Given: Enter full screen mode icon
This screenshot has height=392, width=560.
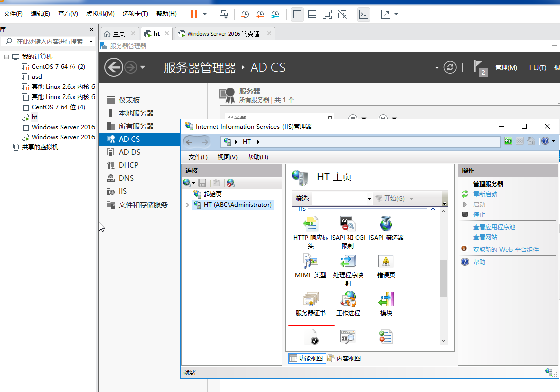Looking at the screenshot, I should click(x=327, y=14).
